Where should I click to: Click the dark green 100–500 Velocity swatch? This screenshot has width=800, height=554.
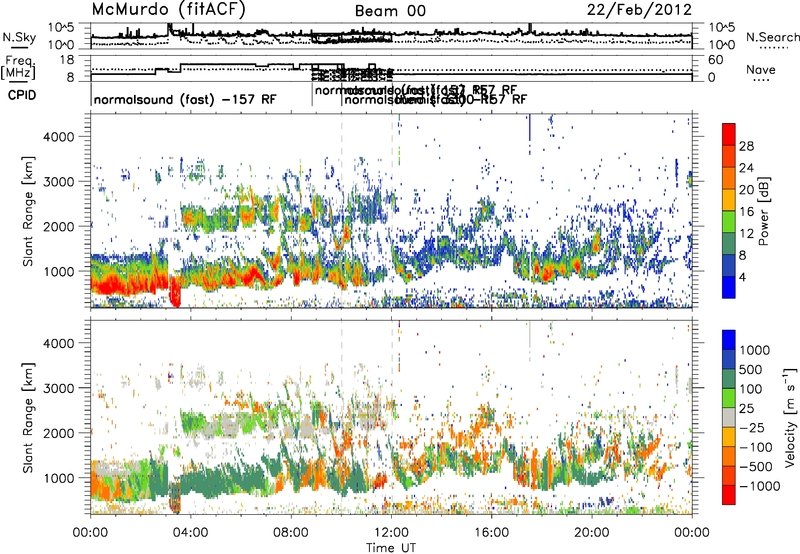(x=729, y=379)
